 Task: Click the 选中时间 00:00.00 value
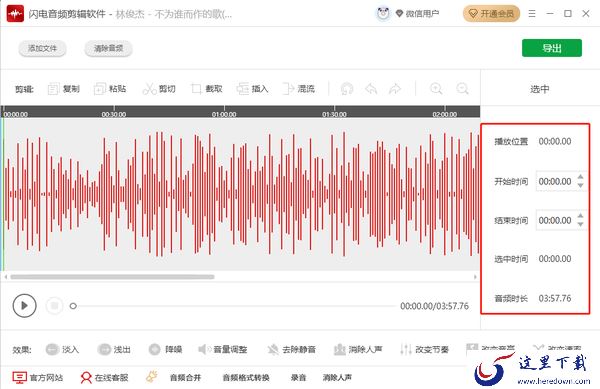(x=555, y=259)
